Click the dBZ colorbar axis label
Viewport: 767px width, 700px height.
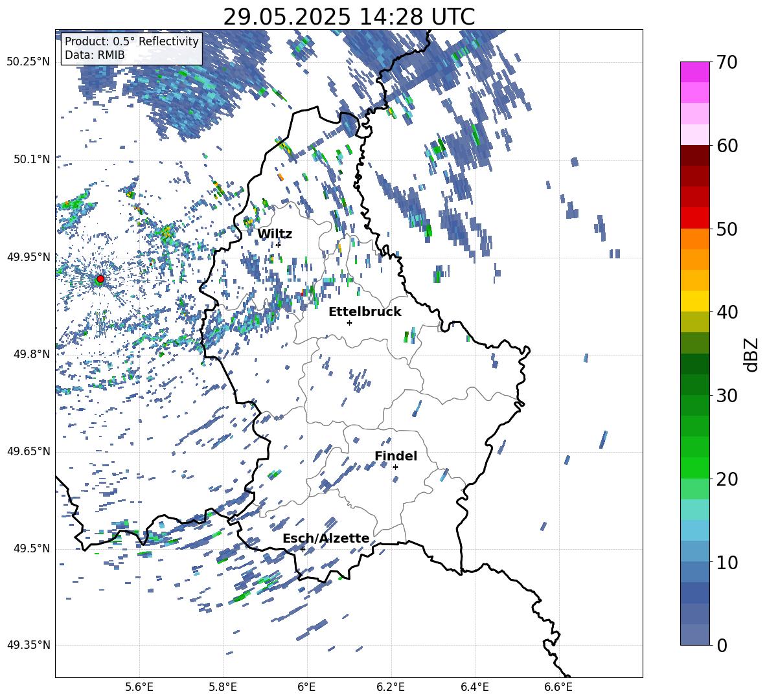click(752, 354)
